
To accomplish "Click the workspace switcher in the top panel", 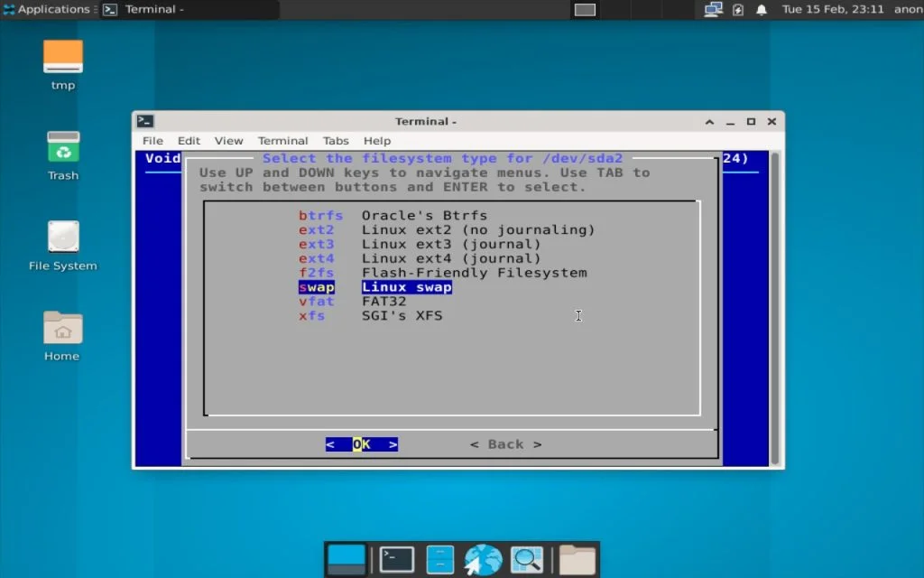I will point(585,10).
